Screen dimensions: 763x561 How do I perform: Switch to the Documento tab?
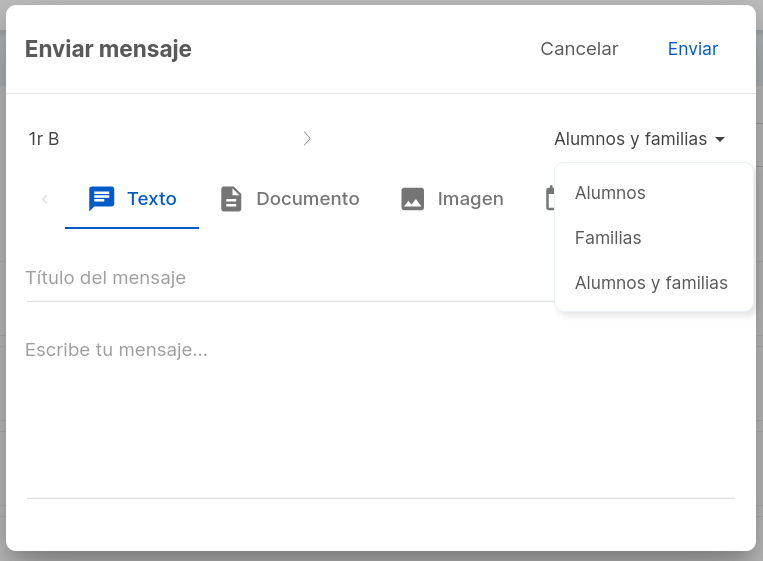[x=290, y=199]
